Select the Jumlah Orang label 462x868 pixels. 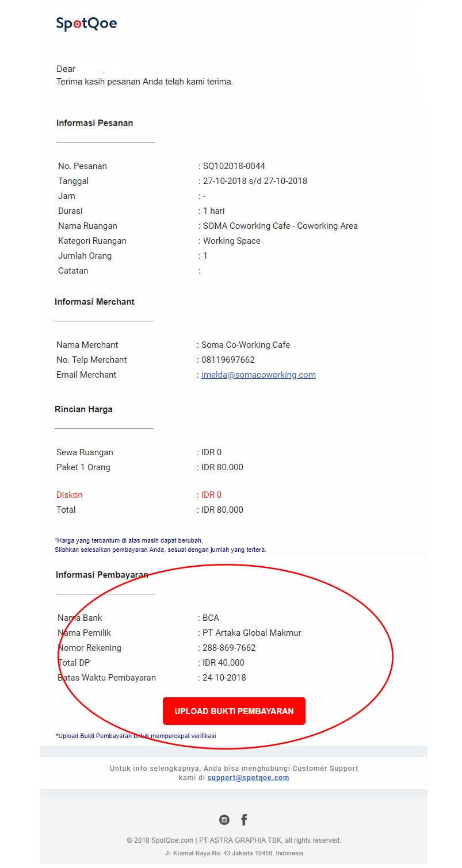click(85, 256)
